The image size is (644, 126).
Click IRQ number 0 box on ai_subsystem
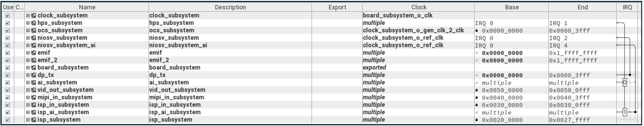[x=625, y=83]
